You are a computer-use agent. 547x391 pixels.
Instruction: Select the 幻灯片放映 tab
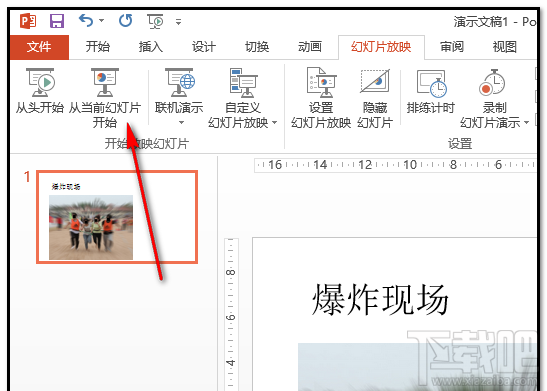pos(381,47)
